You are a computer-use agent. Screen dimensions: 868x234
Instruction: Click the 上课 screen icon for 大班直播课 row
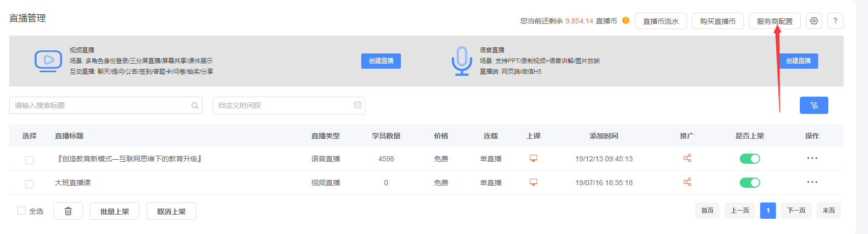533,182
